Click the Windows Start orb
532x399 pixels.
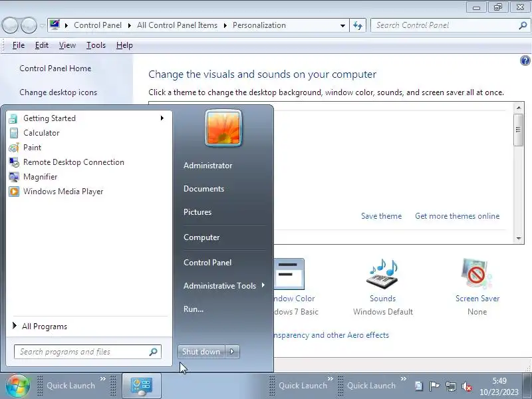(18, 386)
